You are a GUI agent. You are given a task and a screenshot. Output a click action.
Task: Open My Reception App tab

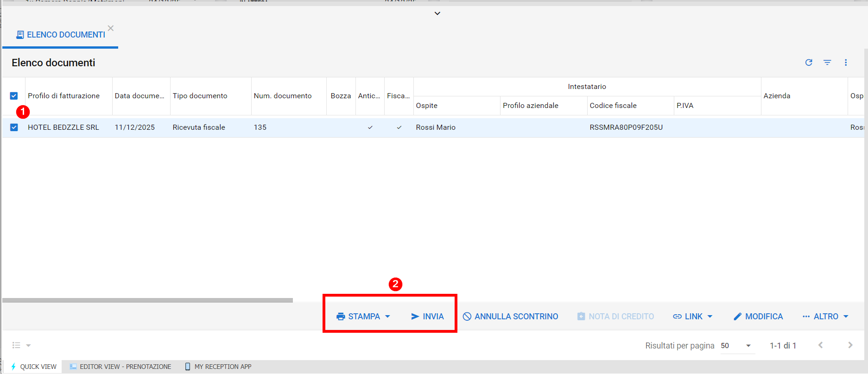(218, 367)
